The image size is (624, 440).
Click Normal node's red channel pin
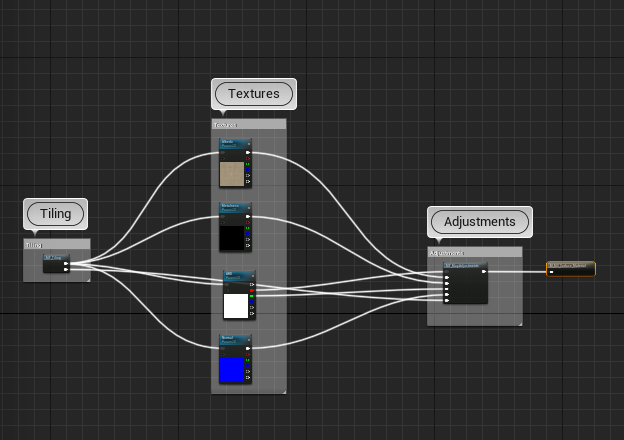click(248, 354)
